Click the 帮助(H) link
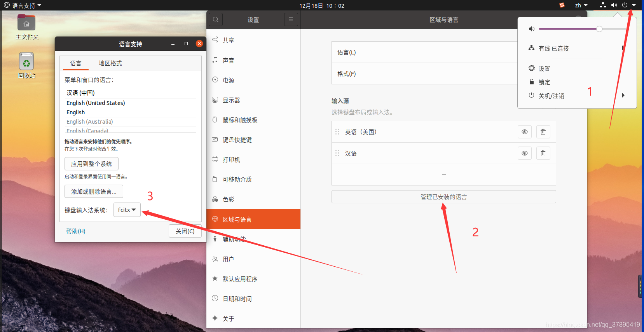Viewport: 644px width, 332px height. click(76, 231)
